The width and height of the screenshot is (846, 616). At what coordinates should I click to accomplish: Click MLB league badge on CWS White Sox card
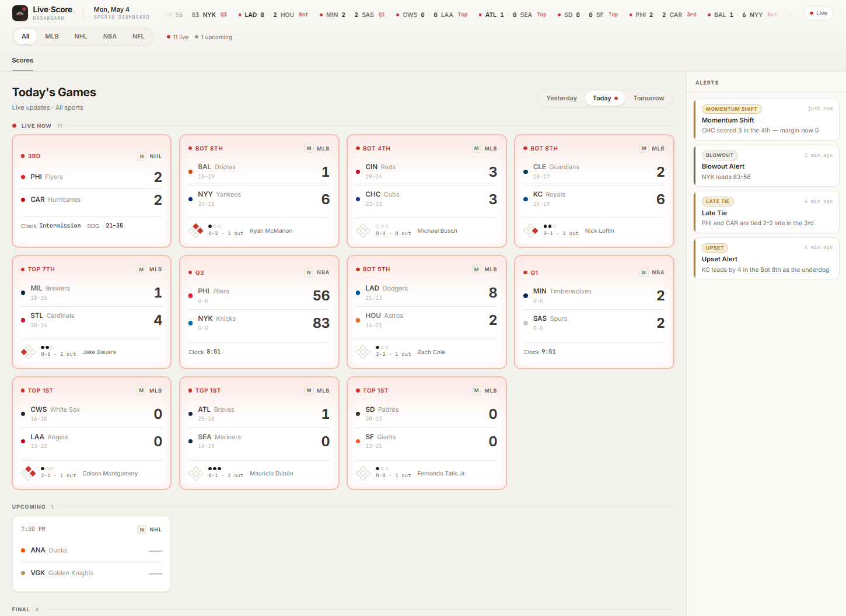pos(150,391)
